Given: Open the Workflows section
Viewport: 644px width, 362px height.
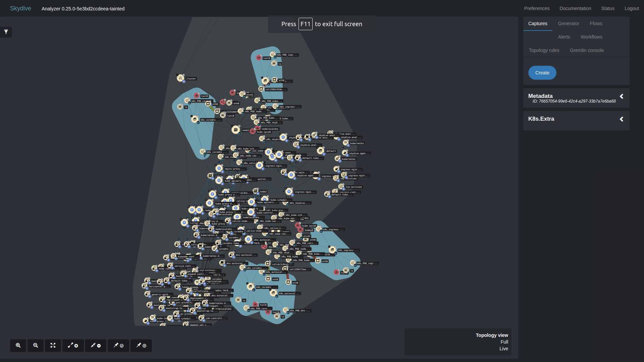Looking at the screenshot, I should point(591,37).
